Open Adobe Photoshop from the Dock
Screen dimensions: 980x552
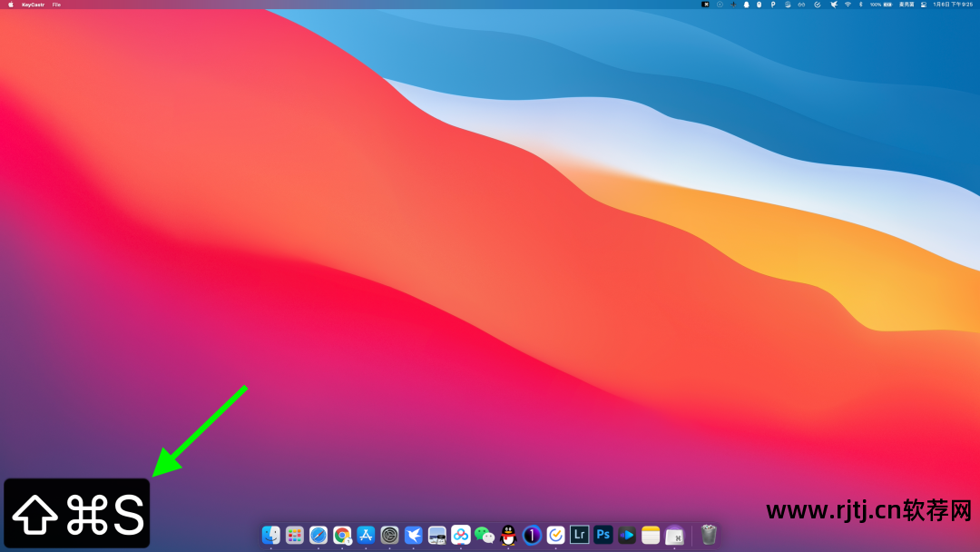point(603,536)
